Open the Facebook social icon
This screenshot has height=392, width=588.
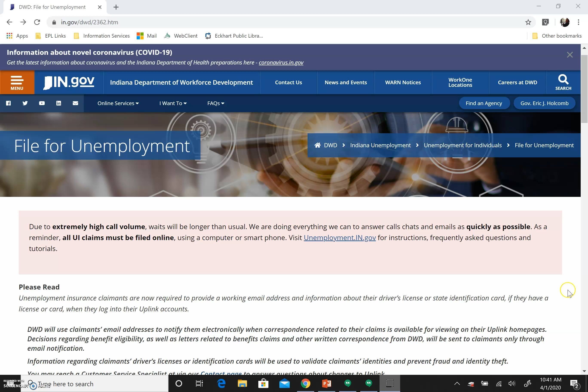pyautogui.click(x=8, y=103)
